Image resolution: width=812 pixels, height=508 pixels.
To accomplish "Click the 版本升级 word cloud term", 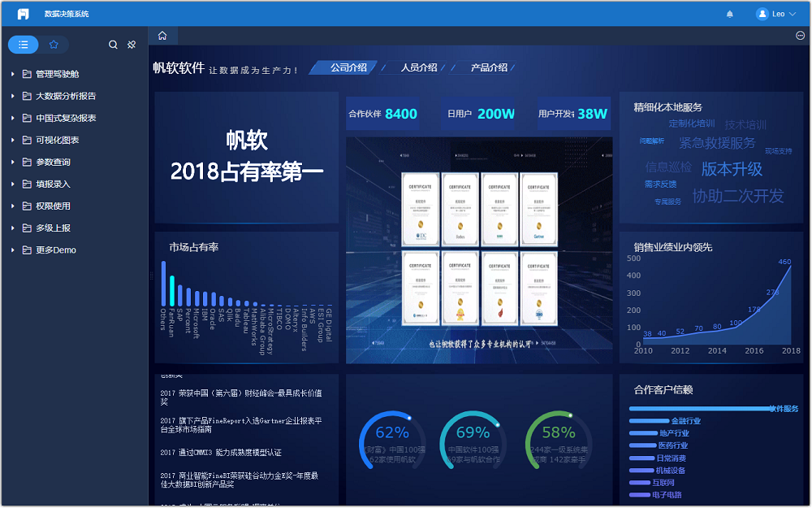I will (732, 169).
